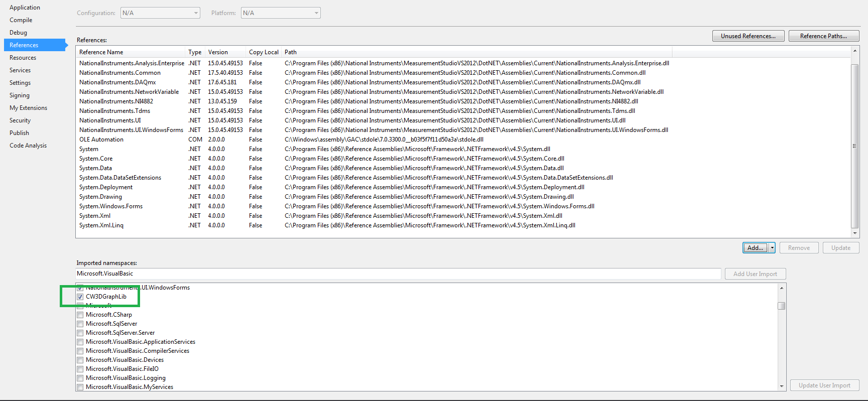868x401 pixels.
Task: Select NationalInstruments.Tdms reference
Action: [x=374, y=111]
